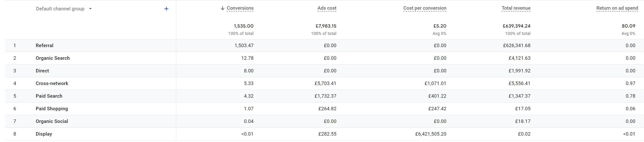Select the Referral row
644x142 pixels.
click(324, 45)
